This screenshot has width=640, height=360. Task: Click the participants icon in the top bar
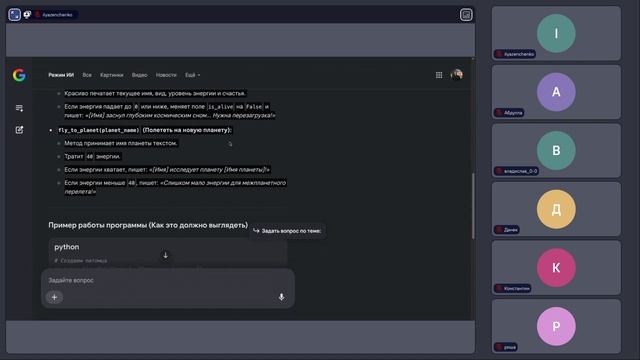pos(27,15)
